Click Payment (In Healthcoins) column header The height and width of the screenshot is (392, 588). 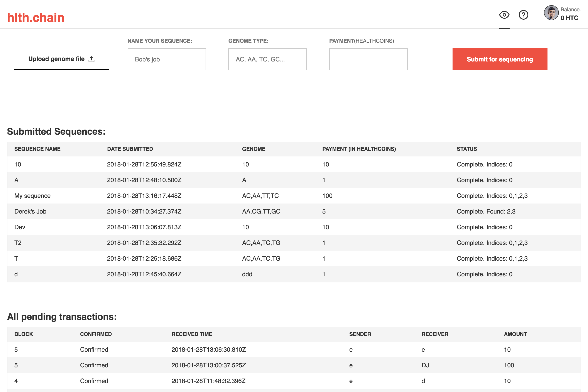click(x=359, y=149)
